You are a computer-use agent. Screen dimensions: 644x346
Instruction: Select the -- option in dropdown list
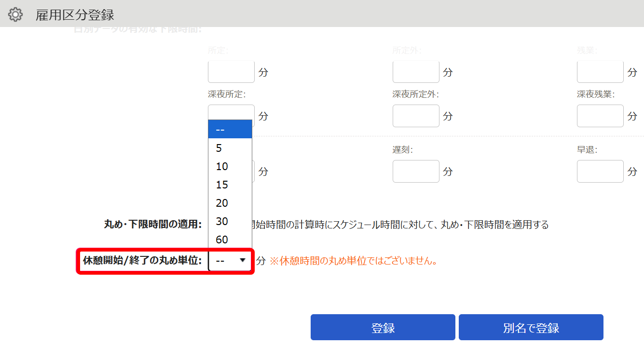(x=230, y=130)
